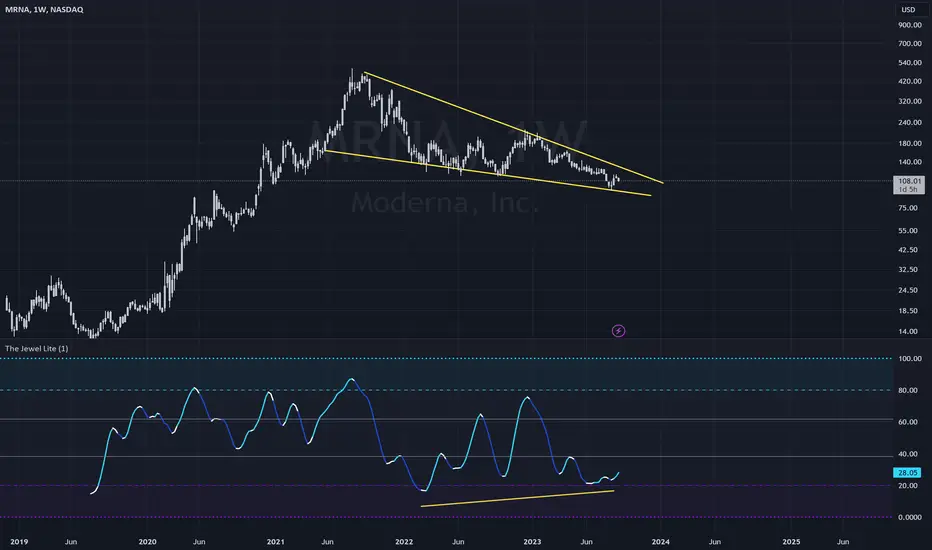Click the 60.00 indicator scale label
Image resolution: width=932 pixels, height=550 pixels.
(910, 422)
